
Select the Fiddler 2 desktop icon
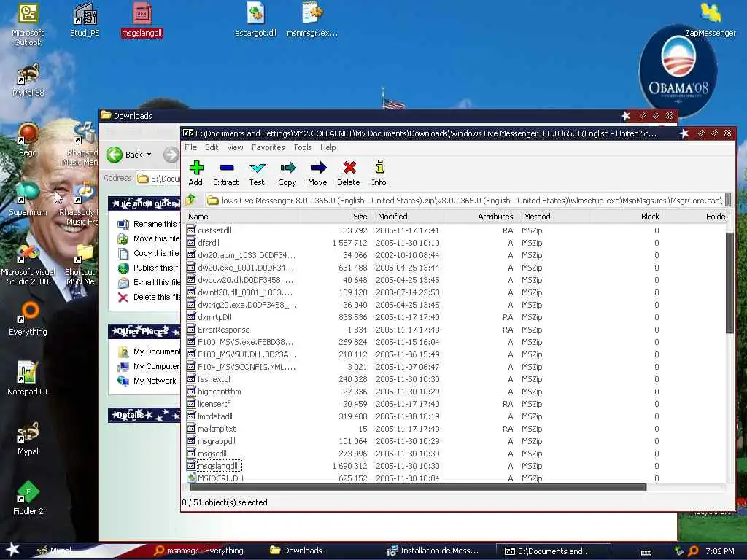point(28,498)
